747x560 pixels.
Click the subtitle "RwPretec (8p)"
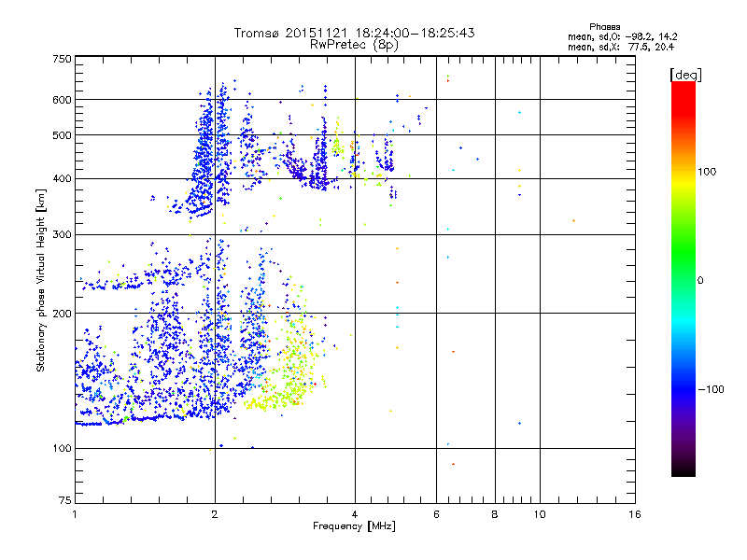click(x=354, y=45)
